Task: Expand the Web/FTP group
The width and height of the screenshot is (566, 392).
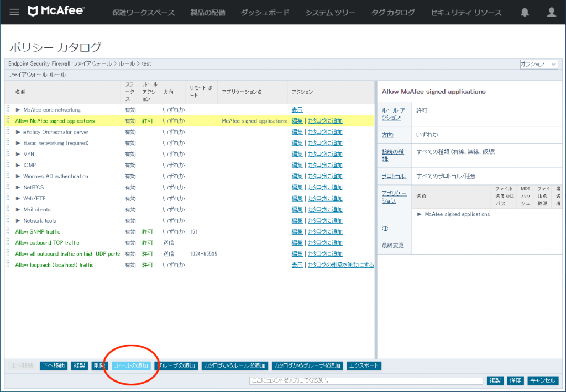Action: click(x=18, y=198)
